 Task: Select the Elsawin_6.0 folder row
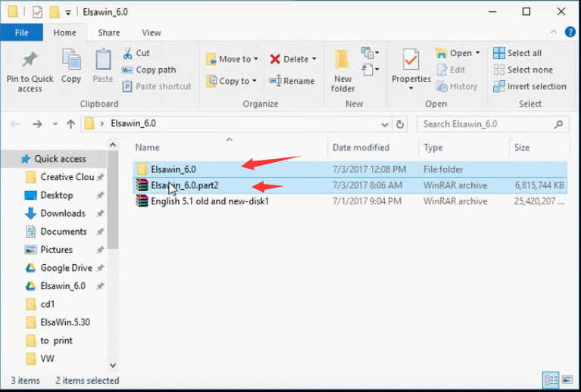click(x=350, y=170)
